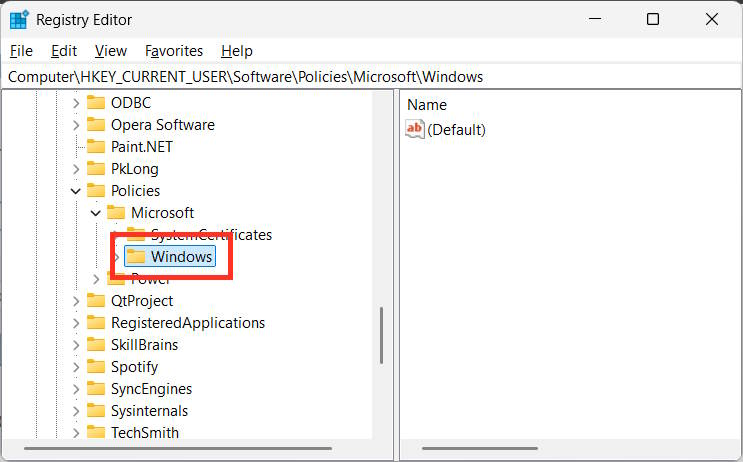Click the Opera Software folder icon
The image size is (743, 462).
click(x=96, y=125)
